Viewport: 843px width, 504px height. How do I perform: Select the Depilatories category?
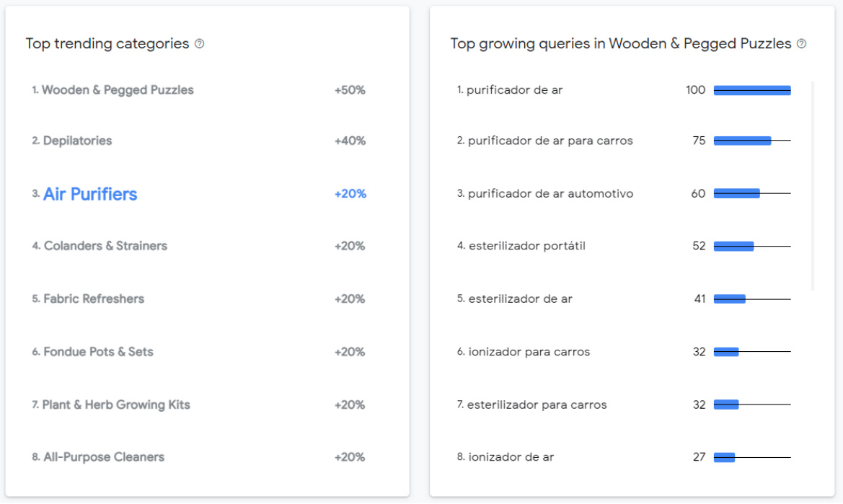[77, 141]
